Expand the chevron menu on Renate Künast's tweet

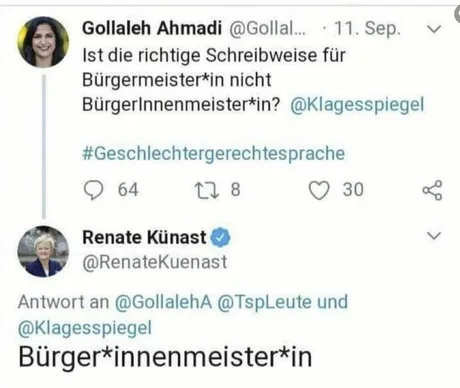tap(434, 236)
